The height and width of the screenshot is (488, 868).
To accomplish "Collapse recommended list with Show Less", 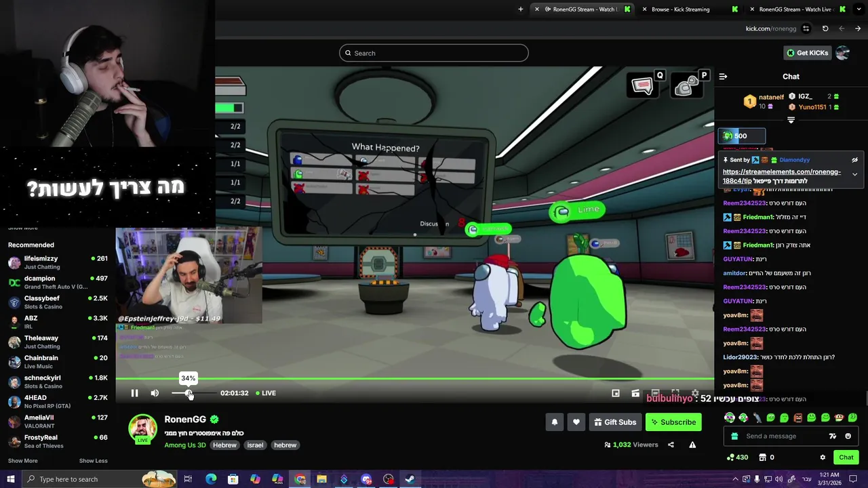I will [93, 461].
